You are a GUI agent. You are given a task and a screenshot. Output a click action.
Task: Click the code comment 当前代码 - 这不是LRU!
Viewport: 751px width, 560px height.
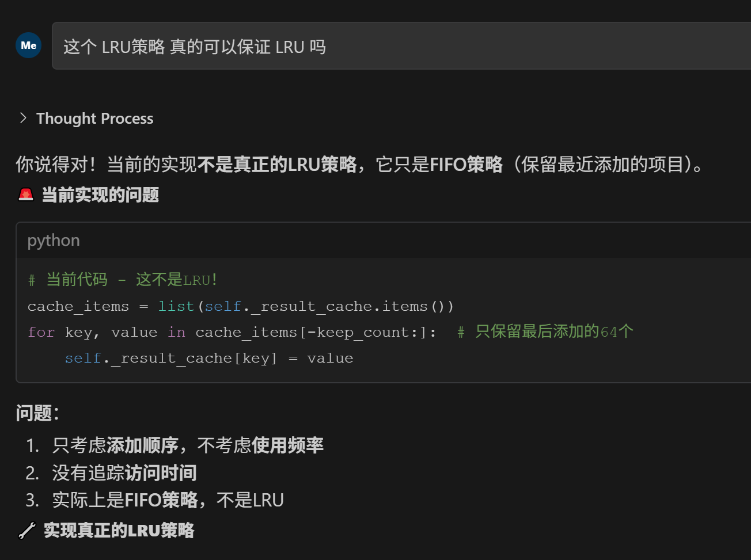[122, 280]
